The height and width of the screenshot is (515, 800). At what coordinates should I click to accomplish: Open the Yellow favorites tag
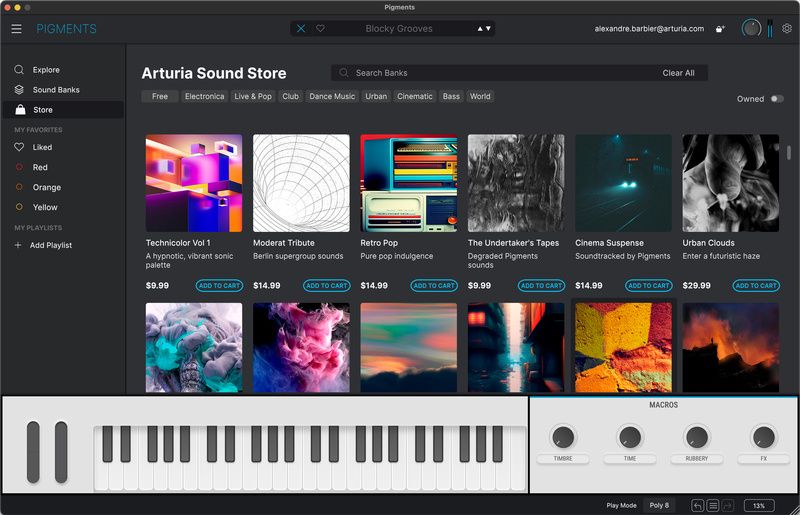(x=63, y=207)
